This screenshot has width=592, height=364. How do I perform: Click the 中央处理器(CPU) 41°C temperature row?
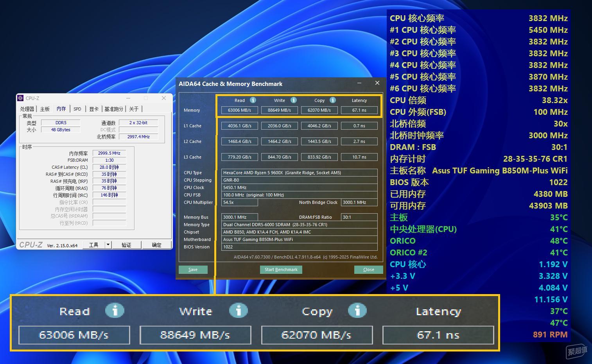tap(479, 229)
